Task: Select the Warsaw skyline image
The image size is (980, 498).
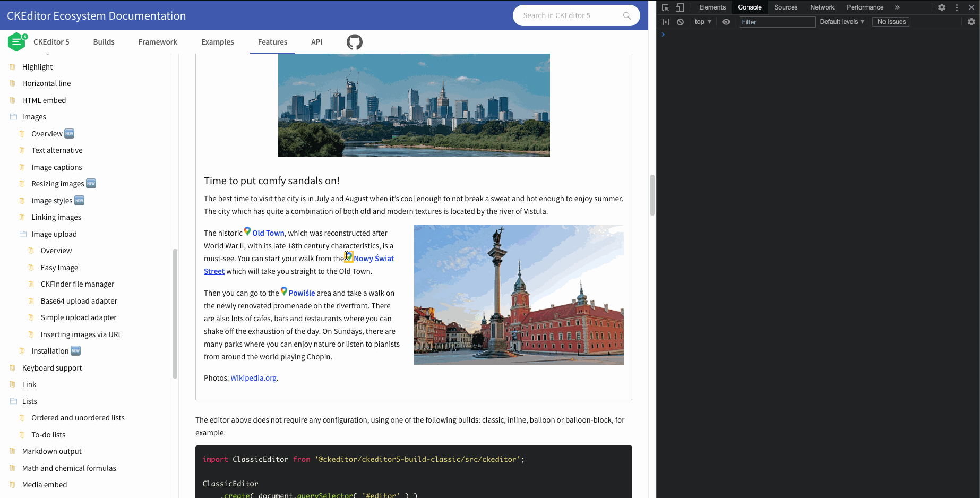Action: [x=414, y=105]
